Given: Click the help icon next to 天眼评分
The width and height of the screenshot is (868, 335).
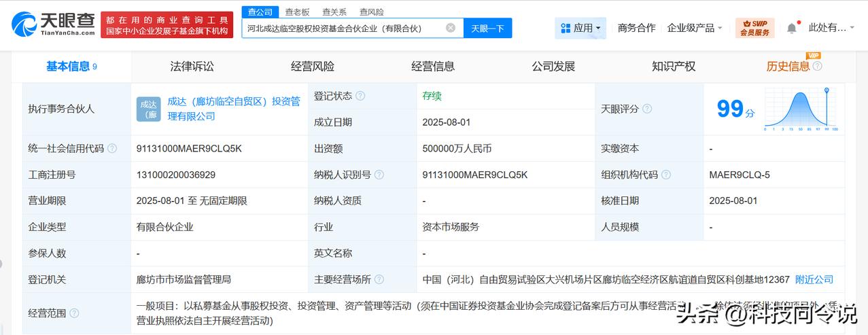Looking at the screenshot, I should tap(647, 109).
